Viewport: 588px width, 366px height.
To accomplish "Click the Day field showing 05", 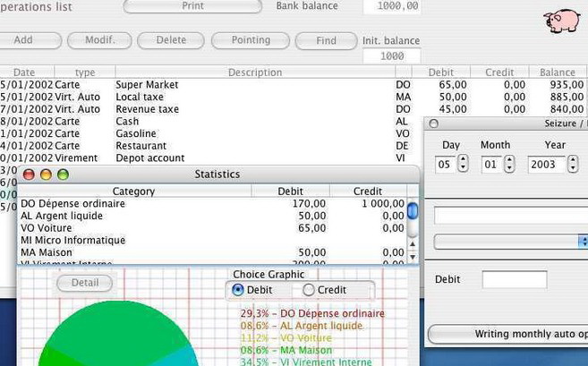I will coord(445,165).
